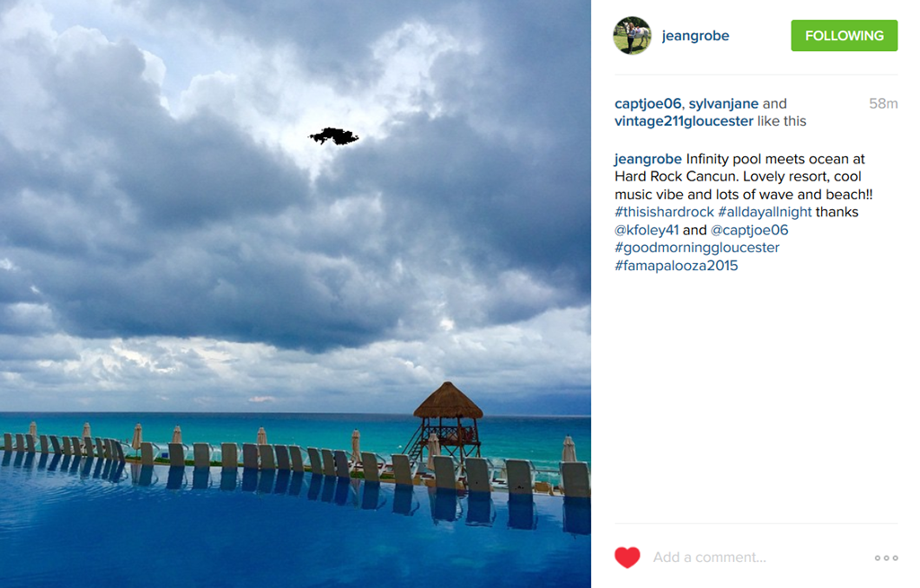Click the thatched lifeguard hut in photo
This screenshot has width=920, height=588.
(448, 419)
